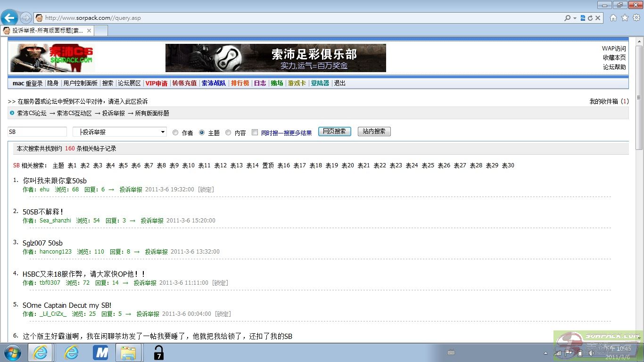Open the 排行榜 menu item
The image size is (644, 362).
[240, 83]
